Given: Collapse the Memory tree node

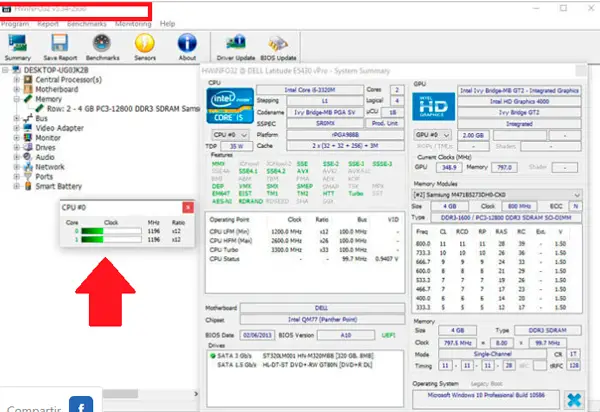Looking at the screenshot, I should (x=16, y=100).
